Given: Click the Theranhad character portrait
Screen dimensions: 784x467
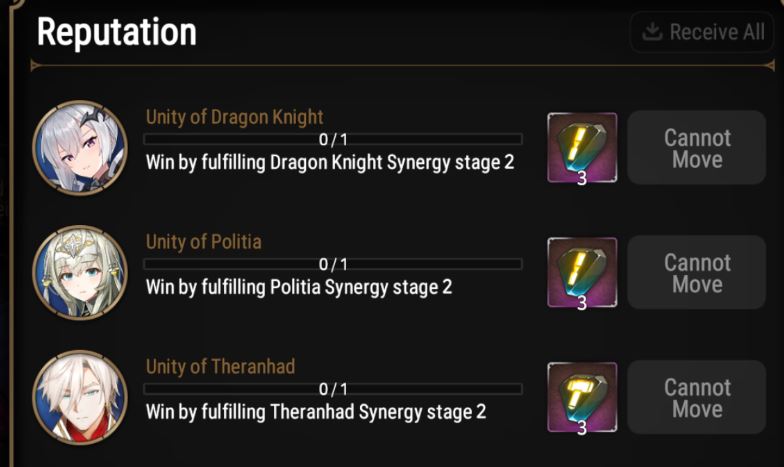Looking at the screenshot, I should point(80,396).
